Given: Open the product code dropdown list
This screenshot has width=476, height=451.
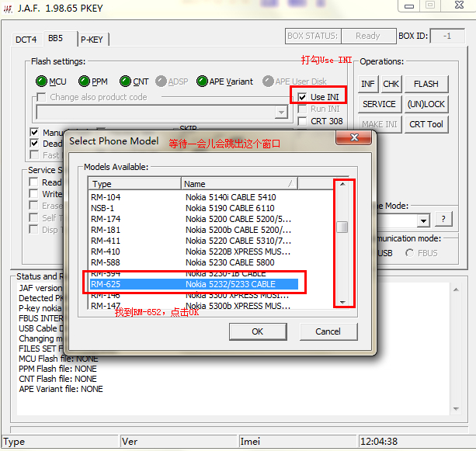Looking at the screenshot, I should pos(281,113).
